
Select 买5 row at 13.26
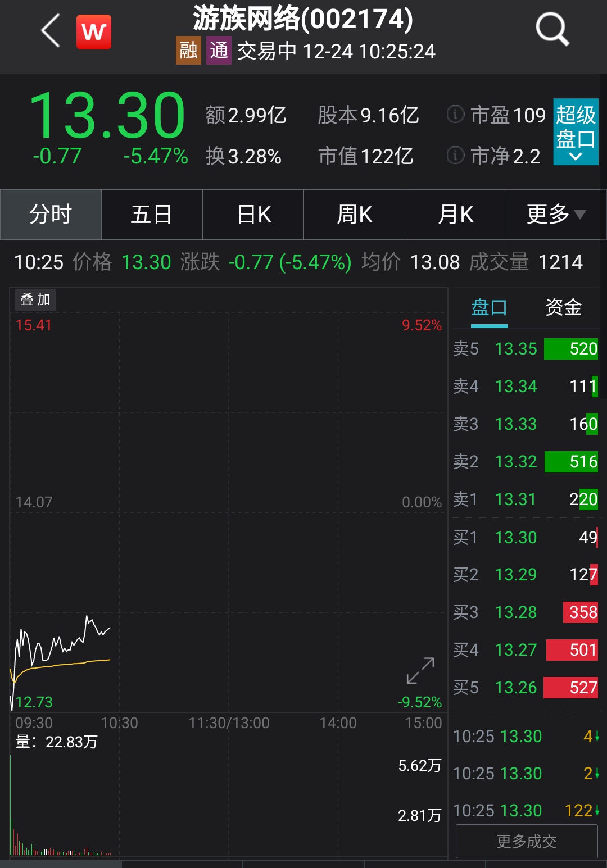click(x=526, y=688)
